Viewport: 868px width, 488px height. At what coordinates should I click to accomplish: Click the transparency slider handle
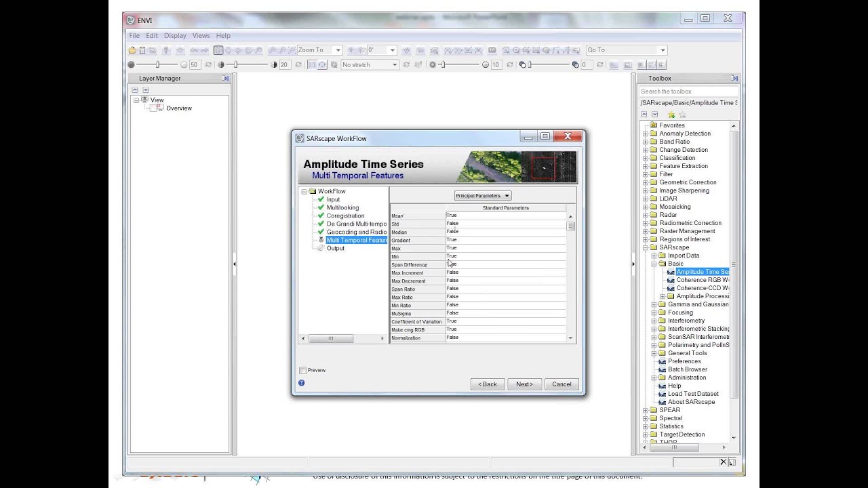click(x=530, y=65)
